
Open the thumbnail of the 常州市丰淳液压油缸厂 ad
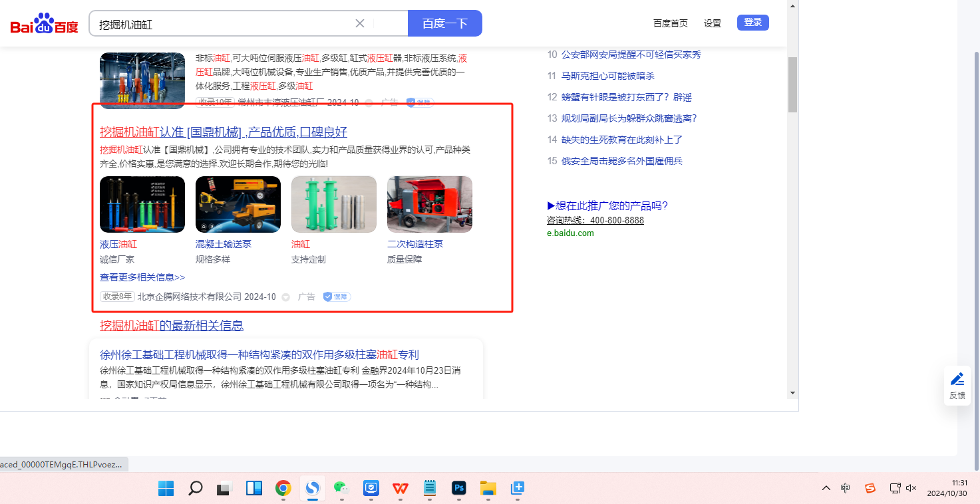(142, 80)
